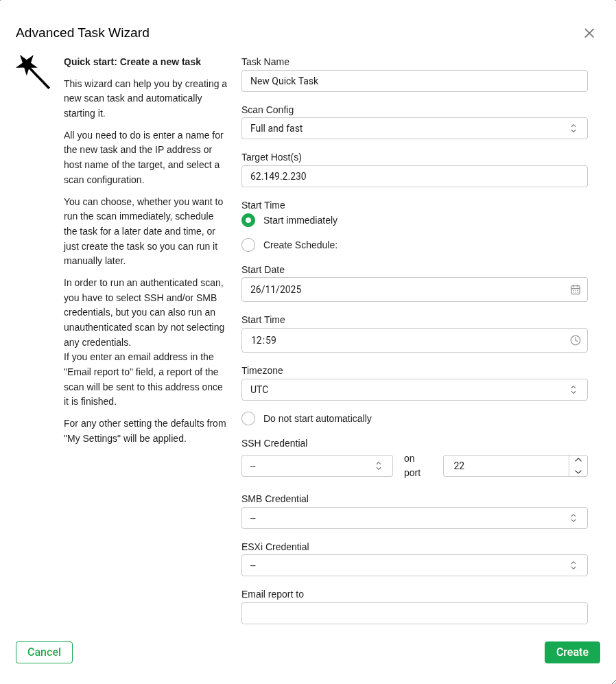Open the SSH Credential dropdown
Screen dimensions: 616x684
pyautogui.click(x=317, y=466)
